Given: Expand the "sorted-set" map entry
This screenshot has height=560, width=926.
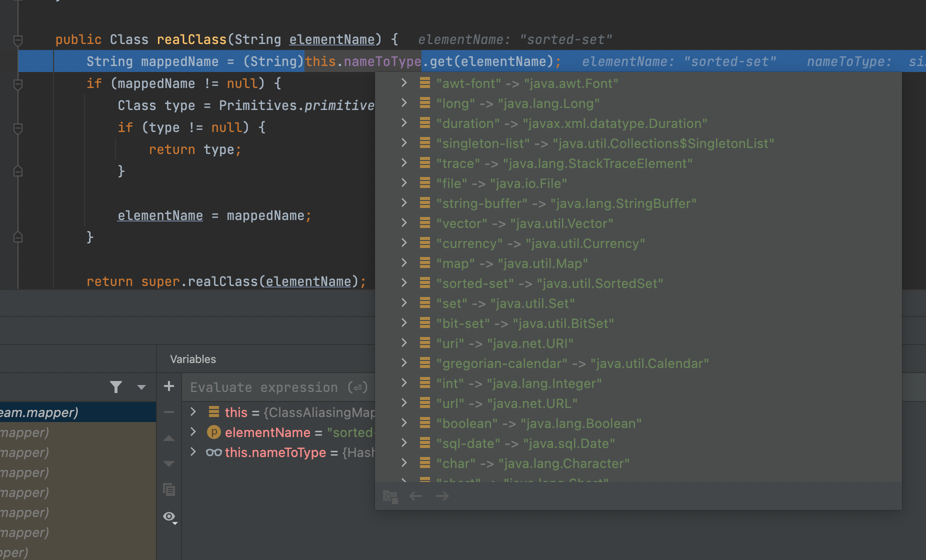Looking at the screenshot, I should click(x=404, y=283).
